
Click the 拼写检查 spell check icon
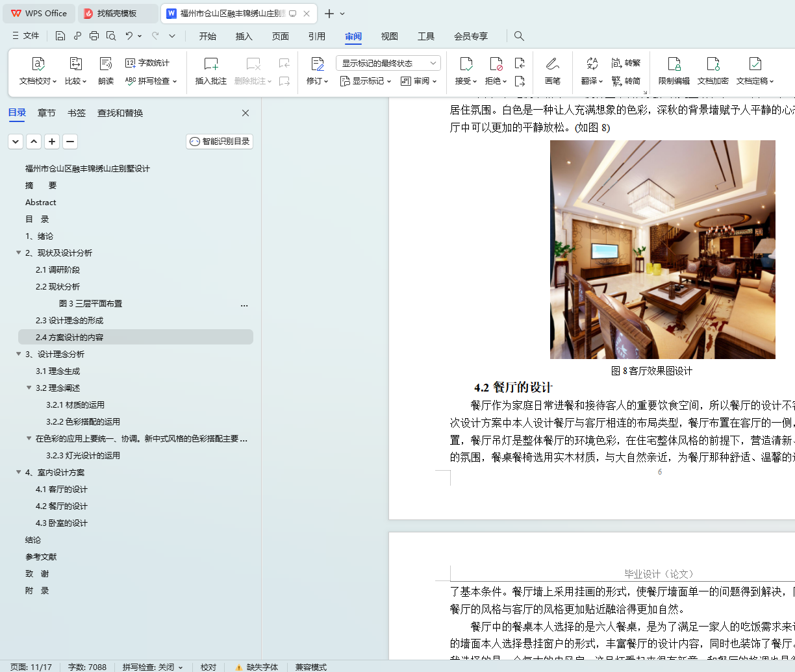131,81
